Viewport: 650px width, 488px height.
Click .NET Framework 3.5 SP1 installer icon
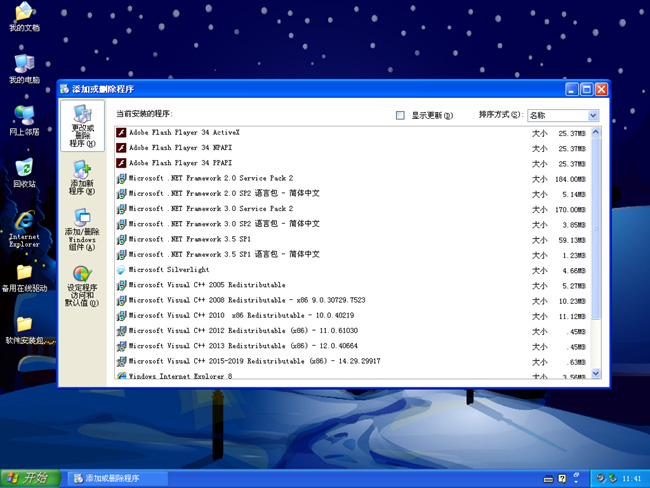coord(121,240)
